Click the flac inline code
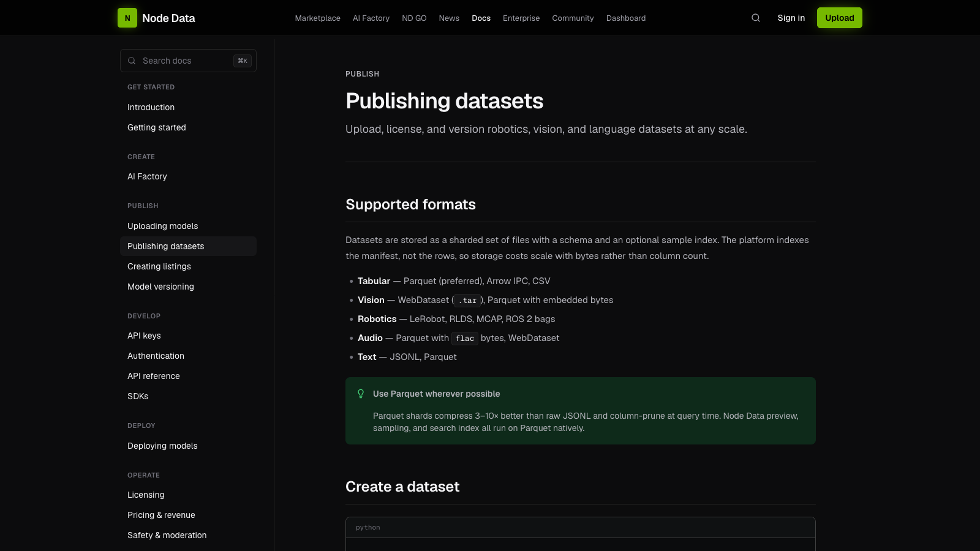Viewport: 980px width, 551px height. [x=465, y=339]
